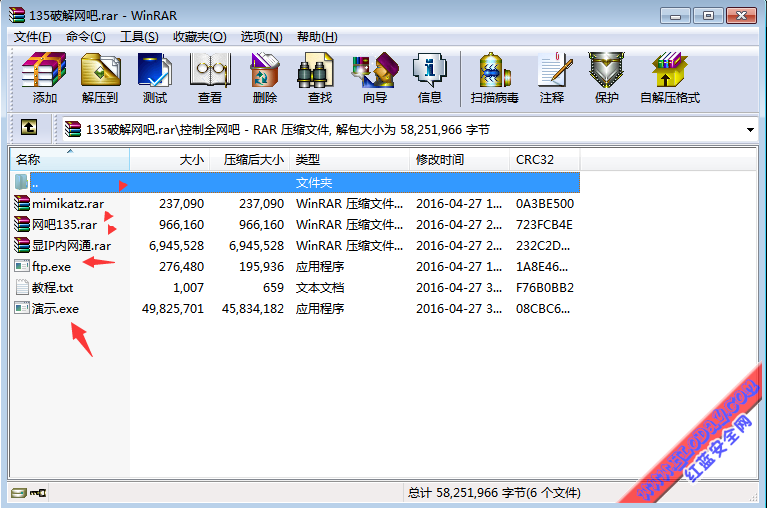Click size value 49,825,701
Image resolution: width=767 pixels, height=508 pixels.
[173, 309]
